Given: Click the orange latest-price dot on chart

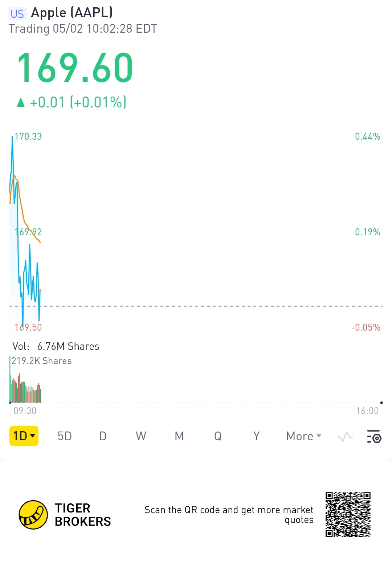Looking at the screenshot, I should click(x=40, y=290).
